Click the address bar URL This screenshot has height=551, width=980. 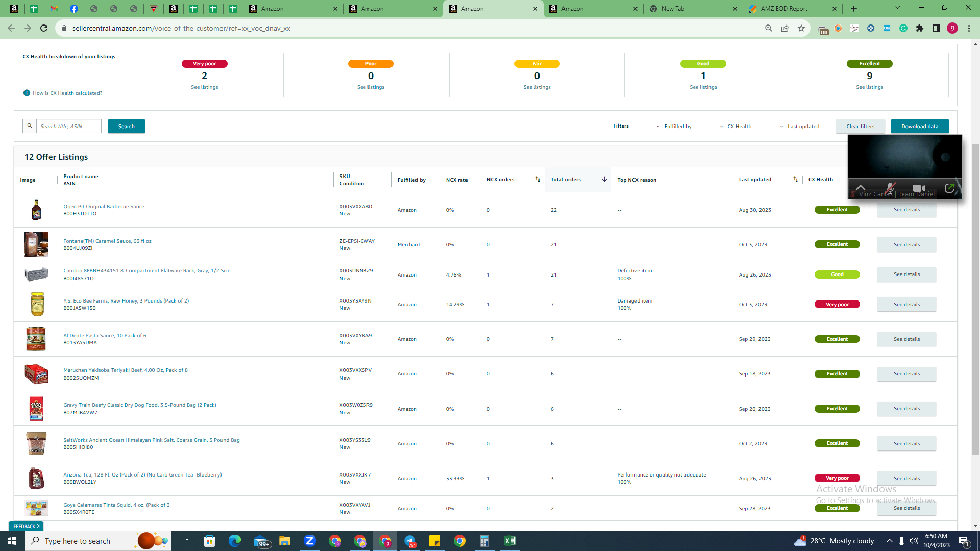[x=181, y=28]
